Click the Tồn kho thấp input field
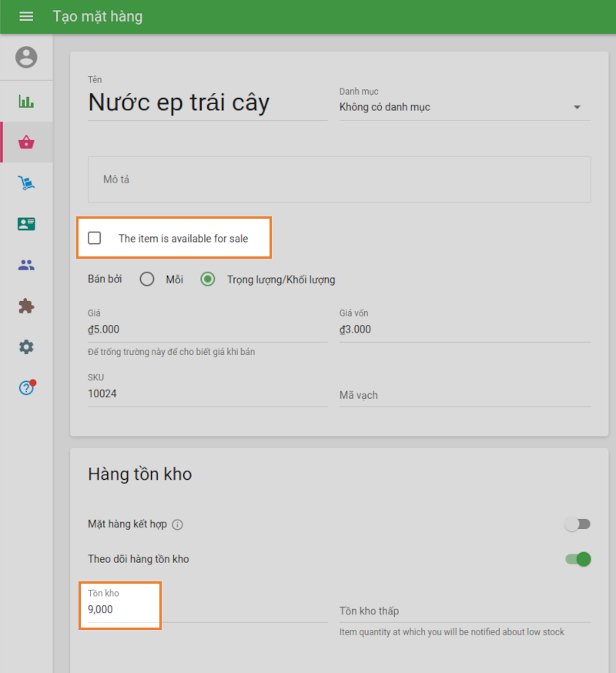Viewport: 616px width, 673px height. pos(464,611)
